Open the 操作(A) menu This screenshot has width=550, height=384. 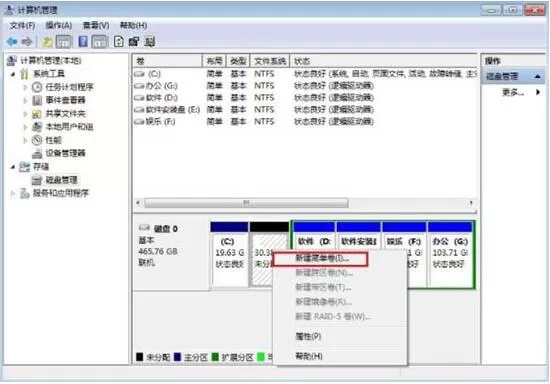click(59, 26)
